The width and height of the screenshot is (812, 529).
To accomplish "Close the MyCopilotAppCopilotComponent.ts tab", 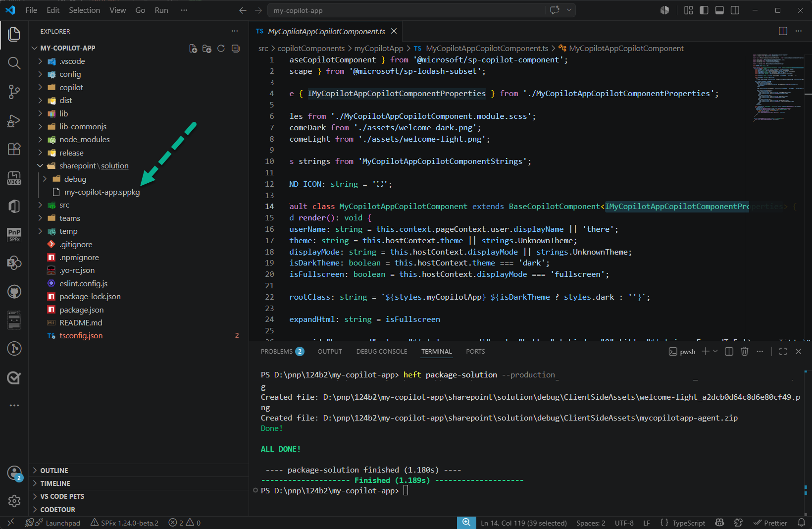I will point(394,31).
